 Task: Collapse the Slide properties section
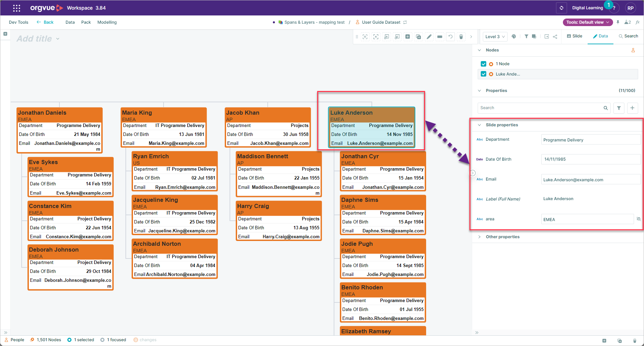tap(479, 125)
